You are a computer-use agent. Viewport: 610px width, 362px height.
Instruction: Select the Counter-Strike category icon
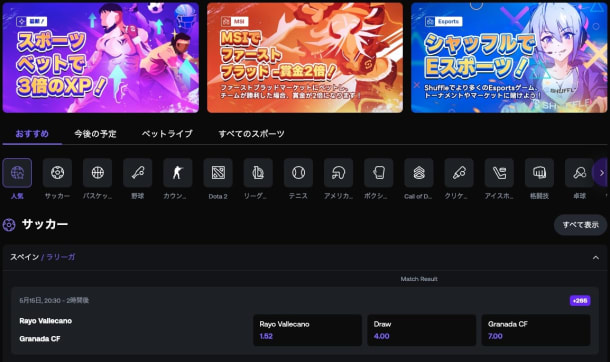pos(177,173)
